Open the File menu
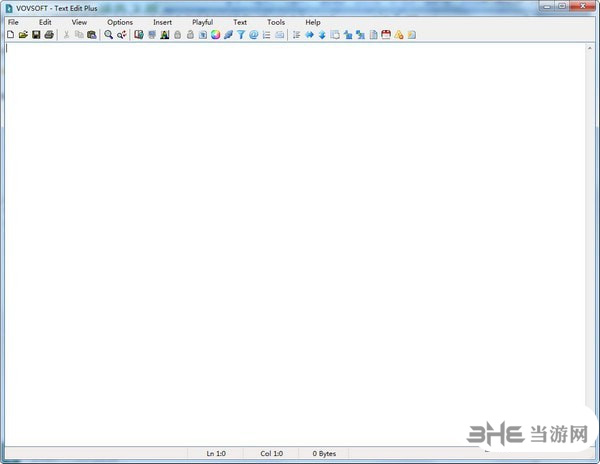The image size is (600, 464). click(13, 22)
